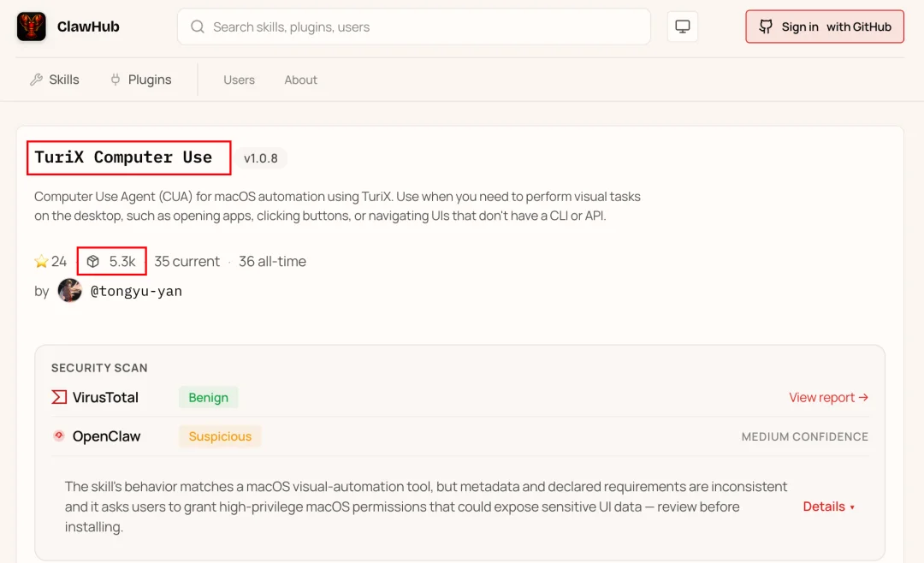Expand the Details security scan dropdown
Image resolution: width=924 pixels, height=563 pixels.
(x=828, y=507)
